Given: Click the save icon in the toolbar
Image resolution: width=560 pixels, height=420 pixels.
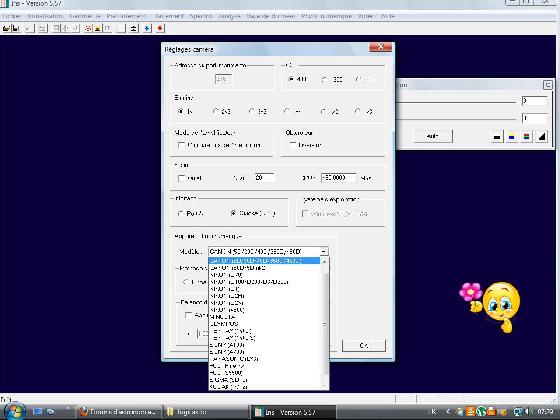Looking at the screenshot, I should 16,29.
